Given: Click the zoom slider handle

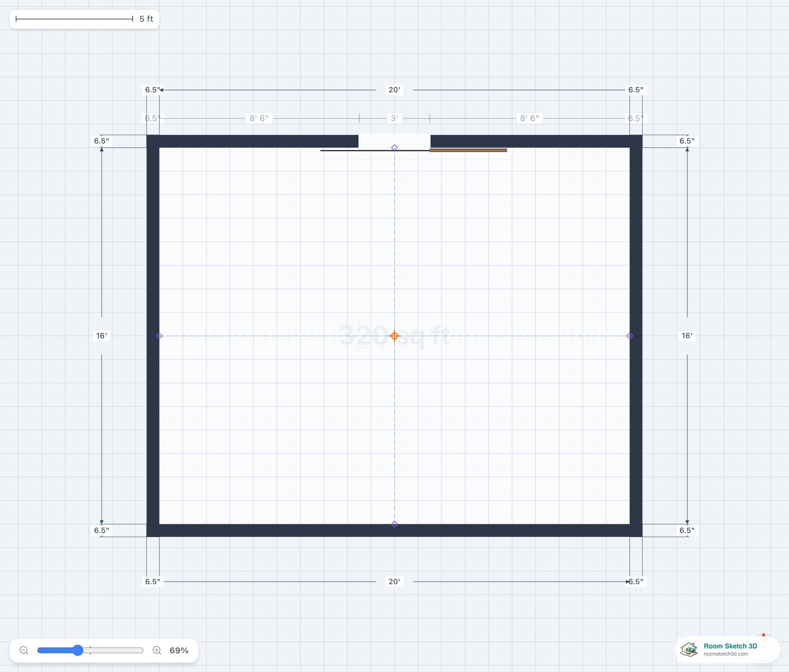Looking at the screenshot, I should [x=78, y=650].
